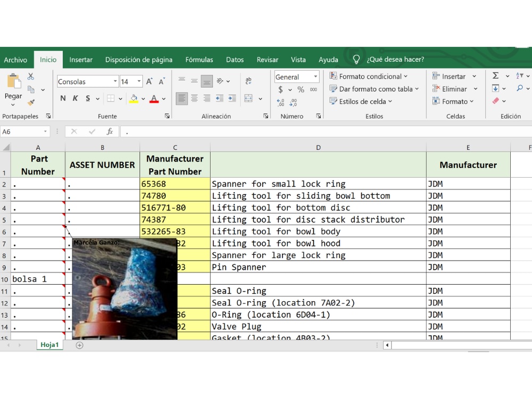Click the Formato cells button
The width and height of the screenshot is (532, 399).
point(453,102)
